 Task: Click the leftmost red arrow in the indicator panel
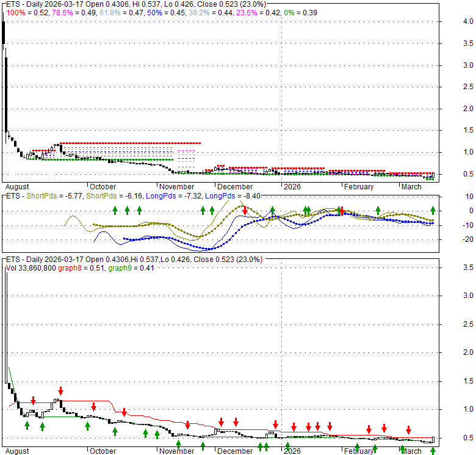tap(245, 210)
